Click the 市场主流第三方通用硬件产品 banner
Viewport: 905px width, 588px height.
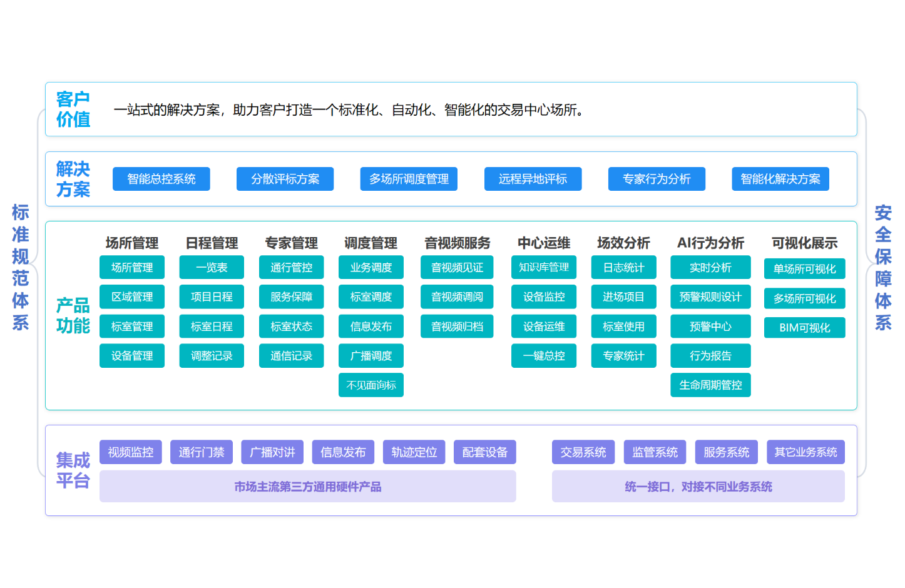click(x=307, y=486)
